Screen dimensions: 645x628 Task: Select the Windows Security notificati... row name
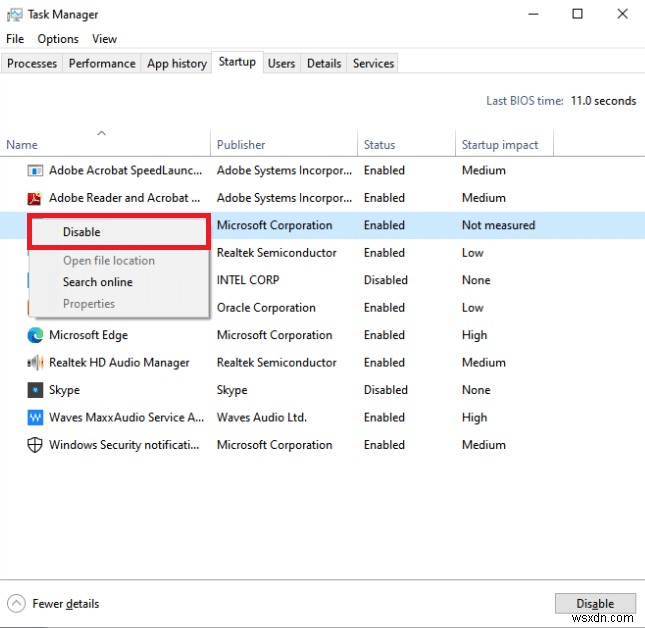tap(124, 445)
